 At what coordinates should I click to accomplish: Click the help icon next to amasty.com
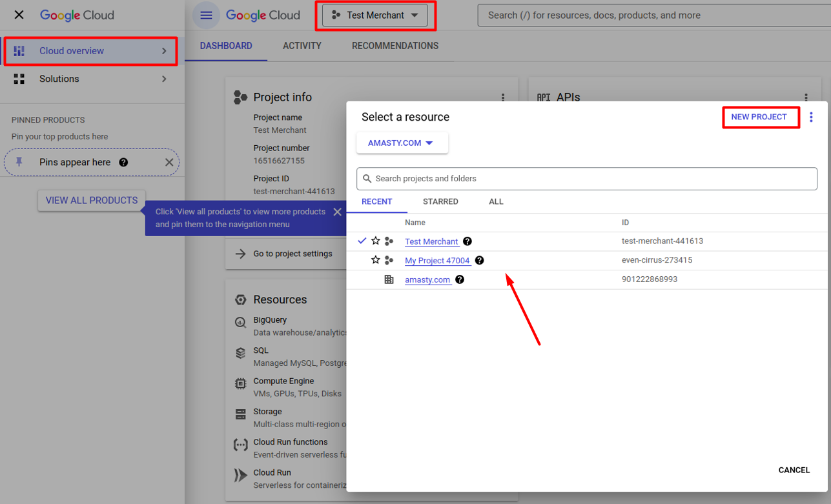pyautogui.click(x=460, y=279)
